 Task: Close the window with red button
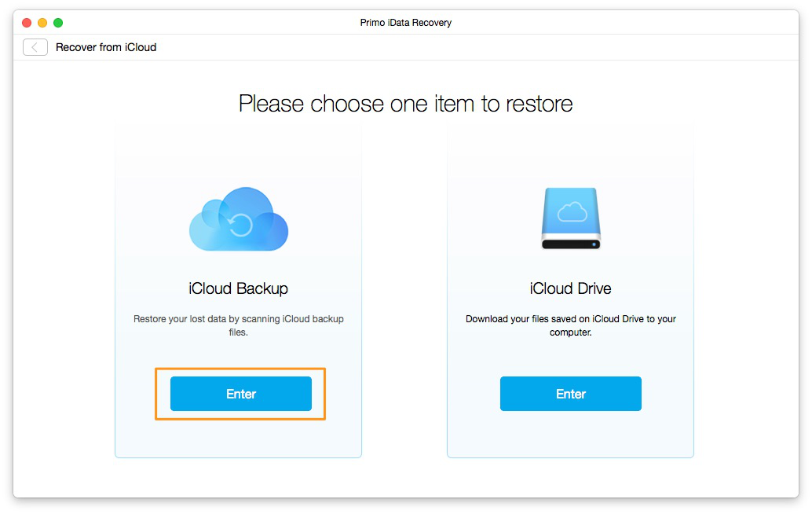click(27, 23)
